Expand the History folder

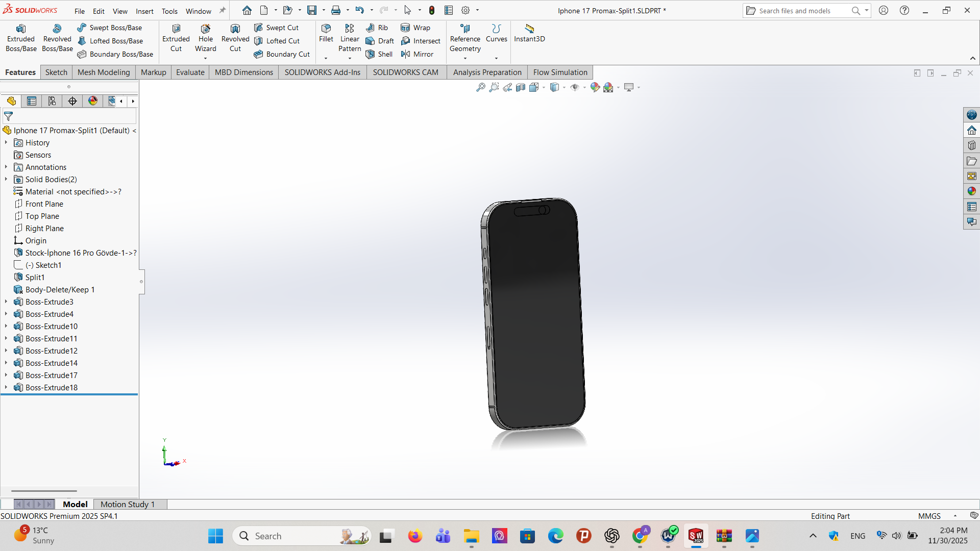coord(6,143)
